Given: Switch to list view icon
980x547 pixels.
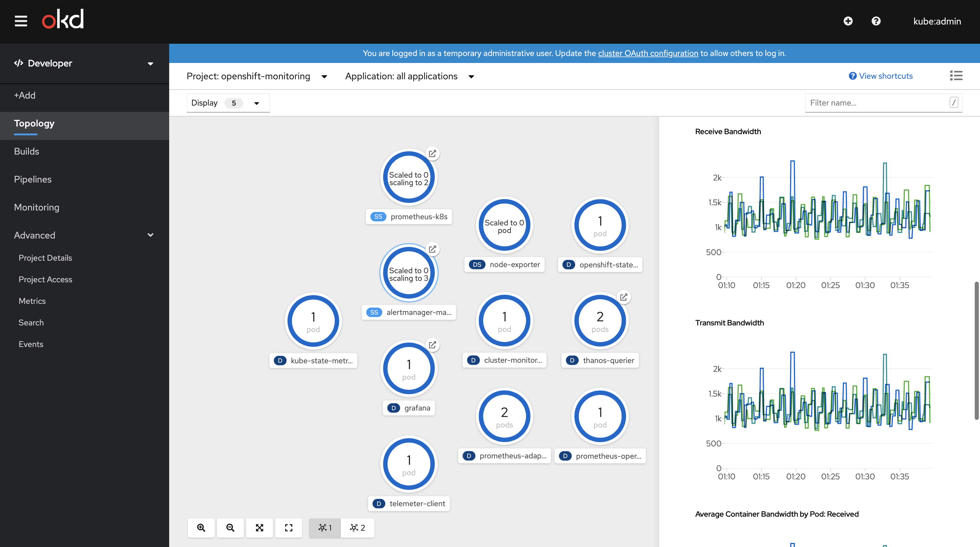Looking at the screenshot, I should [x=956, y=76].
